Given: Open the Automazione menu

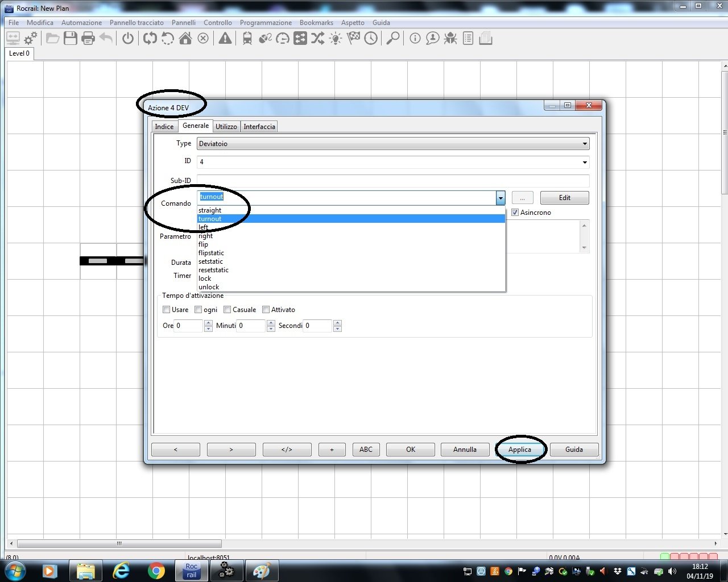Looking at the screenshot, I should pos(81,23).
